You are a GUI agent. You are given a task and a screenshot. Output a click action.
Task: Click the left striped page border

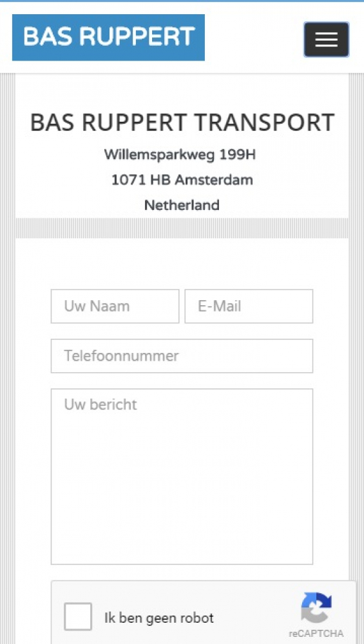(x=7, y=359)
